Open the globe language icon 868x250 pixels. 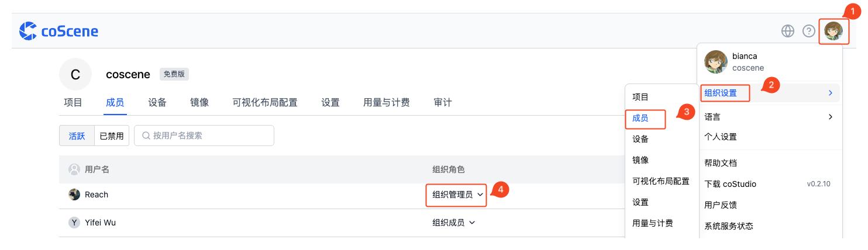(x=788, y=31)
